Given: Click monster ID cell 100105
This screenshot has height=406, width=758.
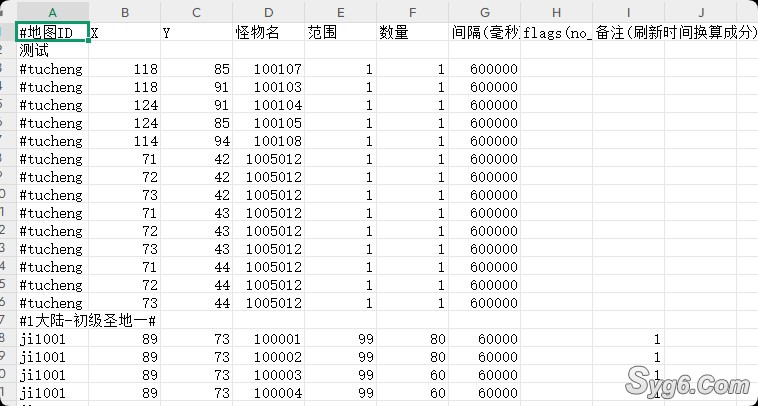Looking at the screenshot, I should [268, 122].
